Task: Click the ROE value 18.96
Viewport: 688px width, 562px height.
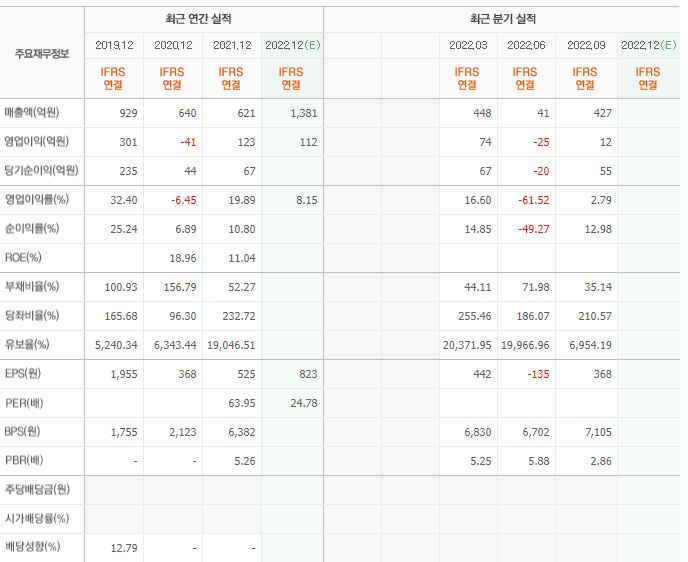Action: (183, 258)
